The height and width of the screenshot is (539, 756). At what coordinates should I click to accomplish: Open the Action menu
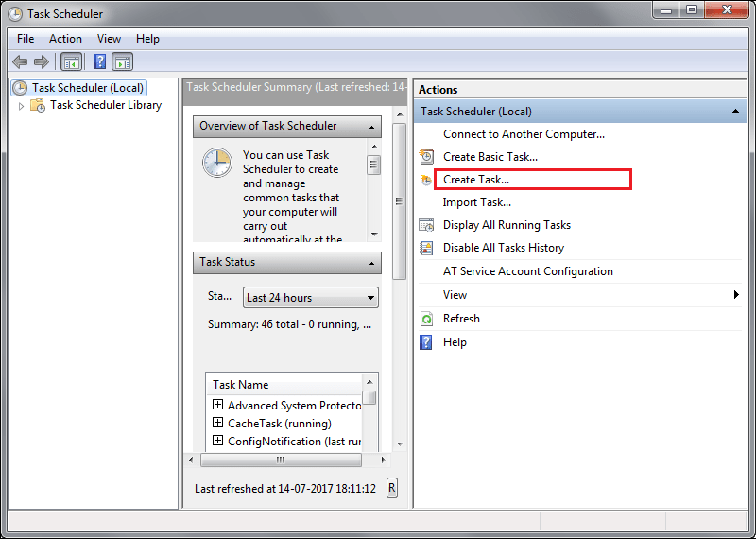coord(65,39)
